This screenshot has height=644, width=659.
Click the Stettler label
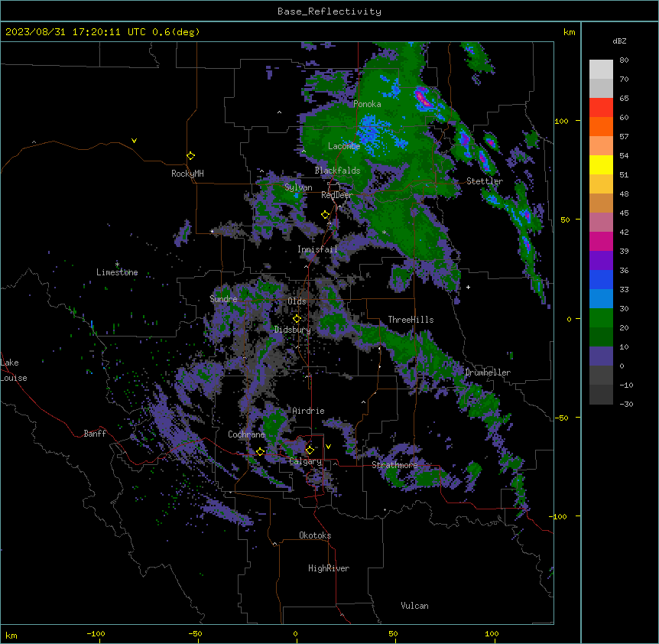pos(484,181)
